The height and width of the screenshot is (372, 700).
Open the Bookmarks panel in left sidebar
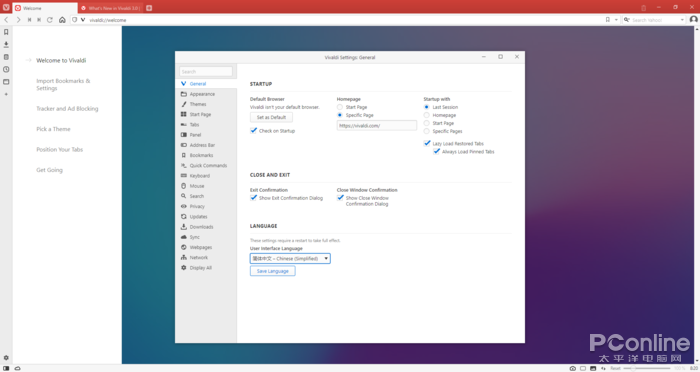pyautogui.click(x=6, y=32)
